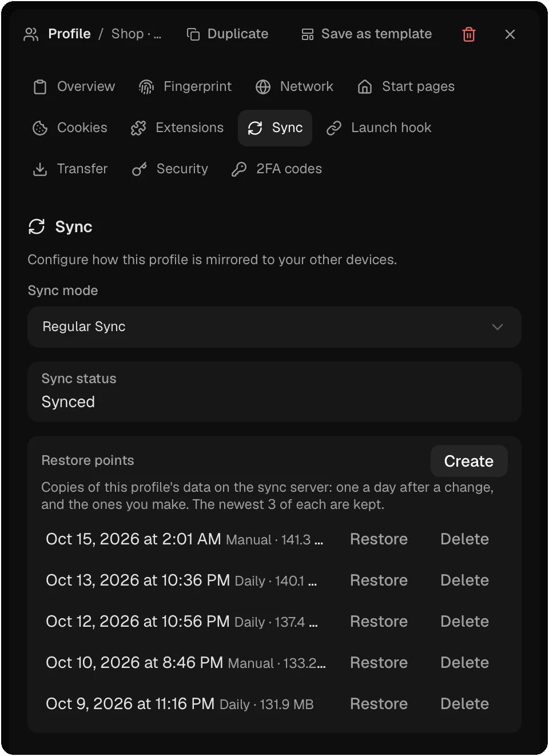The width and height of the screenshot is (549, 756).
Task: Close the profile panel
Action: [510, 34]
